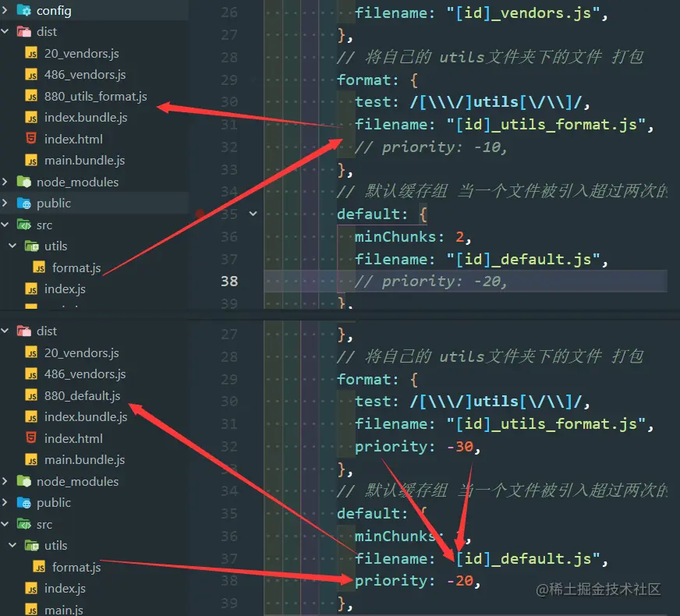Click the JS icon of format.js in the upper explorer
680x616 pixels.
click(x=39, y=268)
